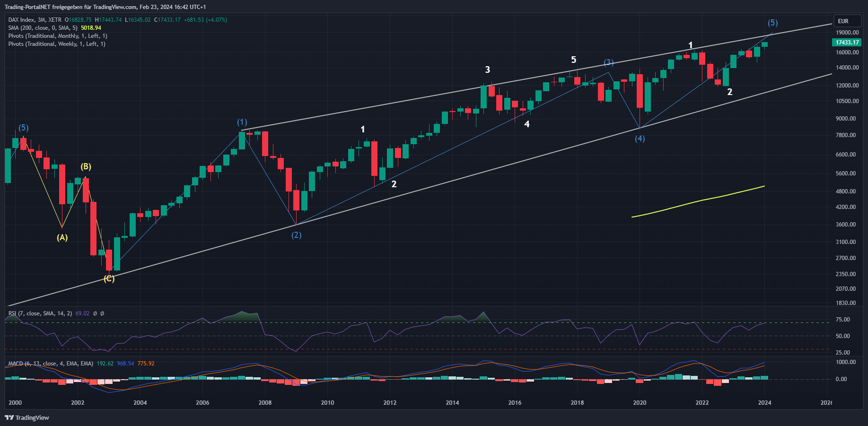Click the 1830.00 price axis label
Image resolution: width=868 pixels, height=426 pixels.
click(846, 303)
